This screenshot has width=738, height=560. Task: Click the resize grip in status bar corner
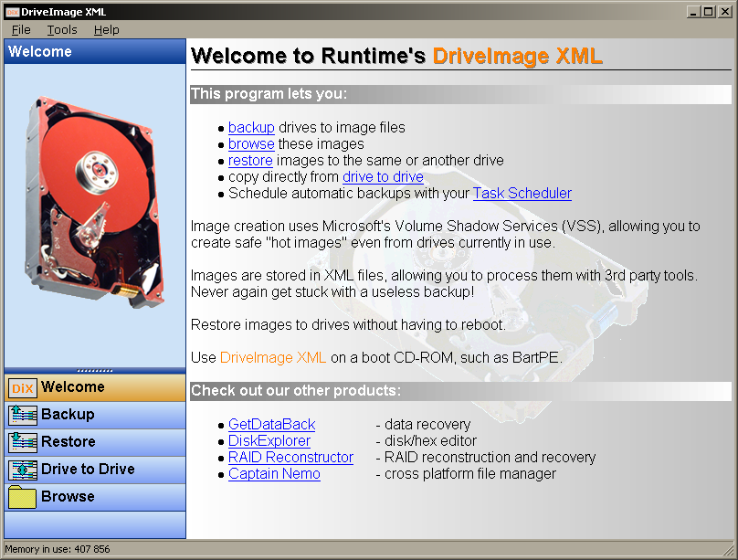(729, 550)
